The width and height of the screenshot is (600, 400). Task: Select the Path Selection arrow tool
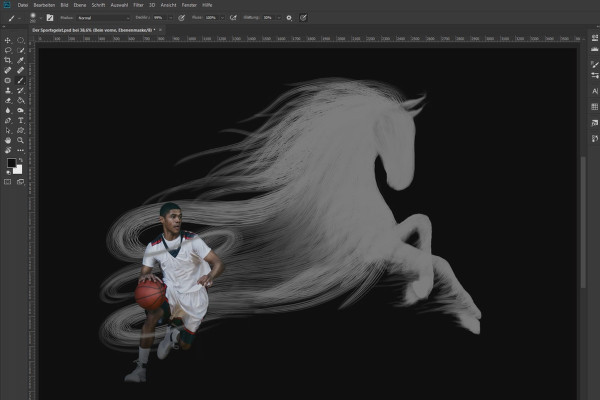8,131
